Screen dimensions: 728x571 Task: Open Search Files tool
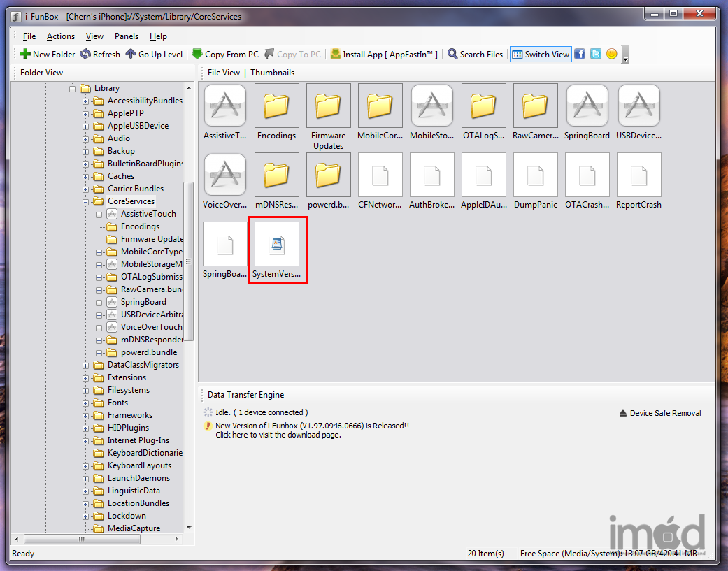tap(475, 54)
